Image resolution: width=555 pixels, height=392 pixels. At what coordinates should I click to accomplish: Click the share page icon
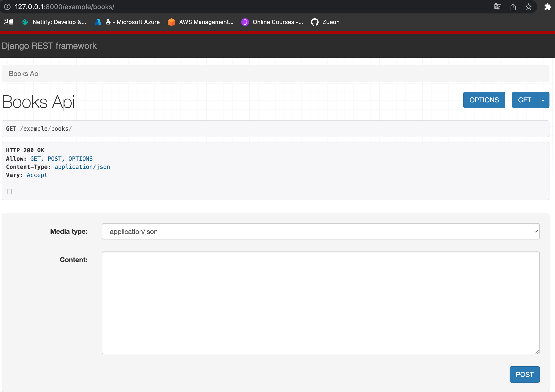tap(513, 7)
